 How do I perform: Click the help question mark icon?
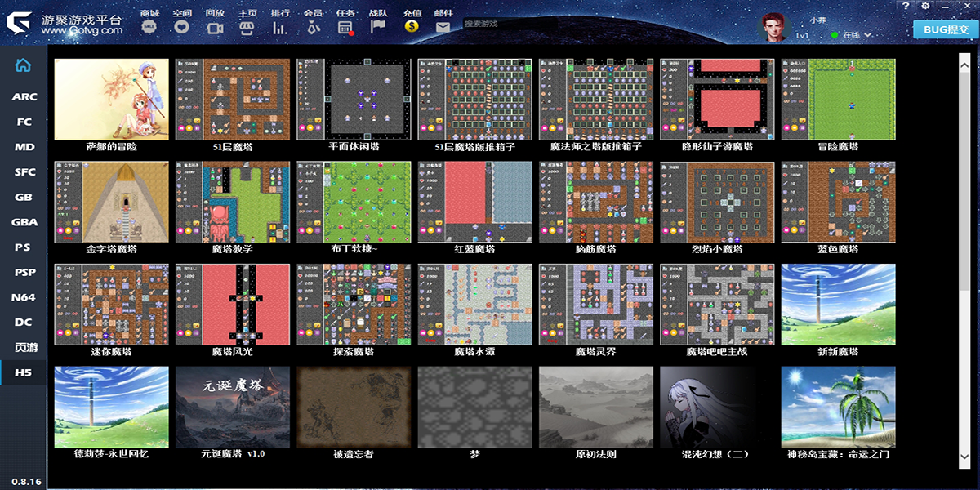click(907, 6)
